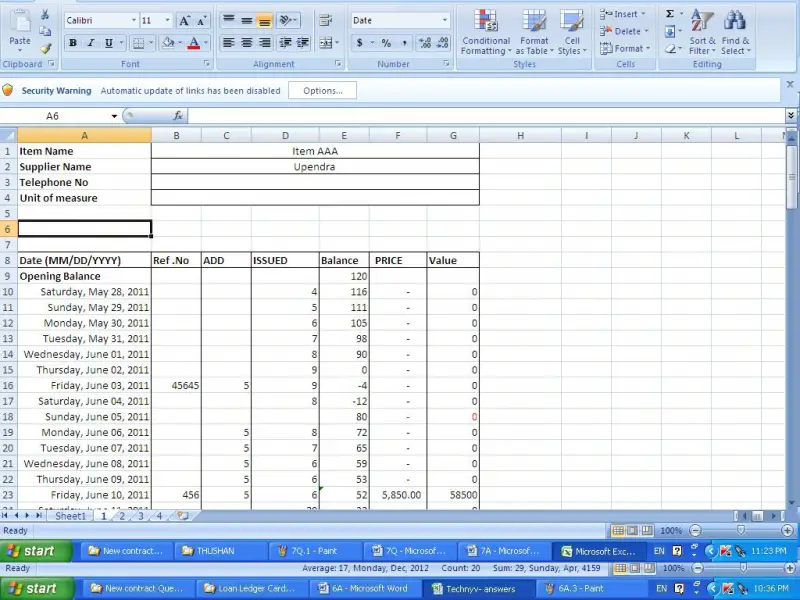Decrease font size with Shrink Font icon
The image size is (800, 600).
[x=202, y=20]
